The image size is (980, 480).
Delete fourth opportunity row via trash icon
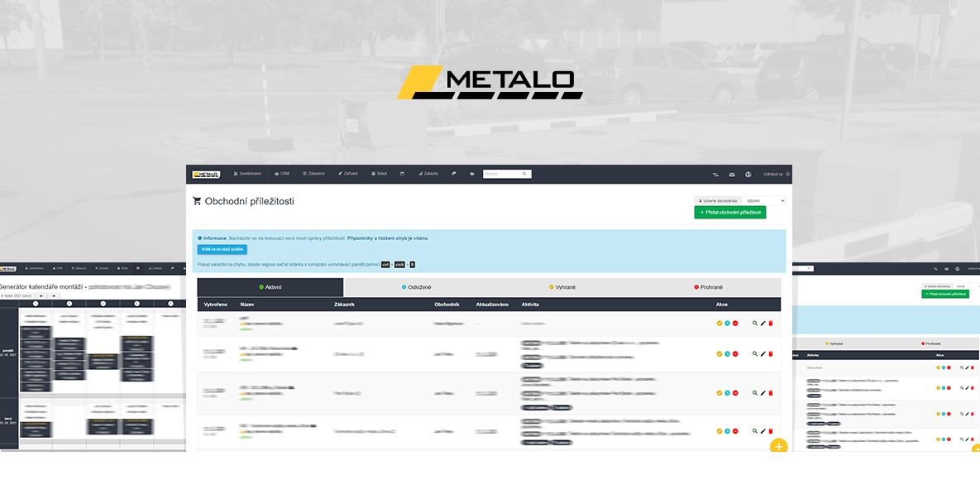771,431
